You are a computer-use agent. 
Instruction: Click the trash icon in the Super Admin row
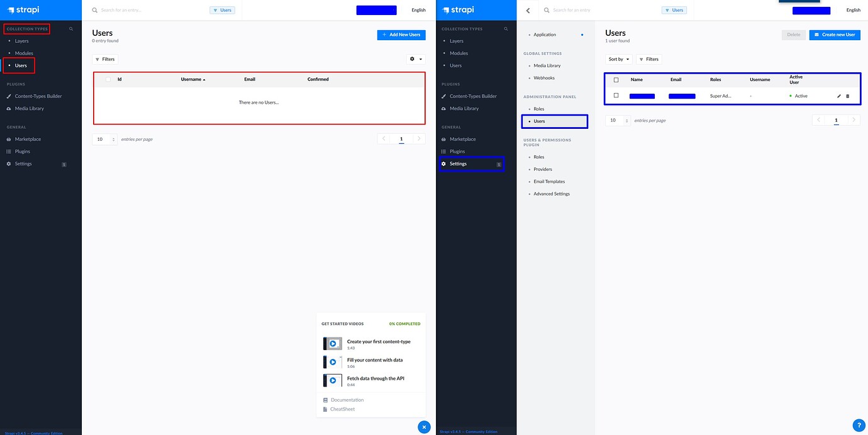pos(847,96)
